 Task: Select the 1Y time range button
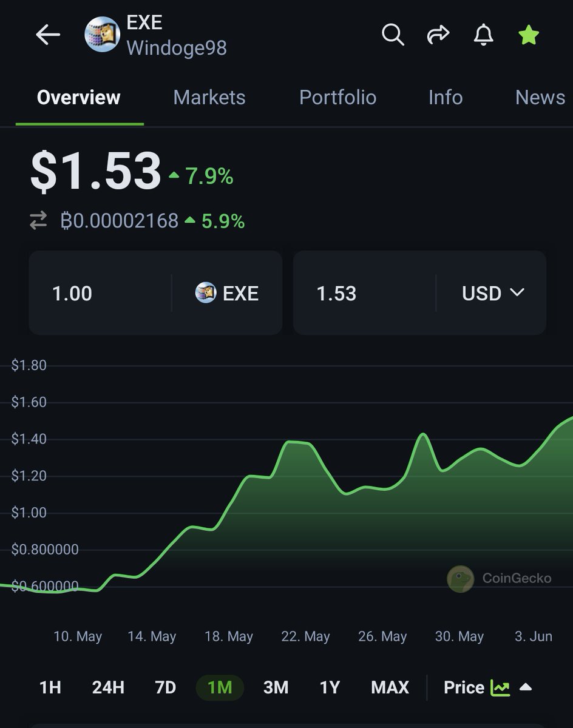click(330, 687)
